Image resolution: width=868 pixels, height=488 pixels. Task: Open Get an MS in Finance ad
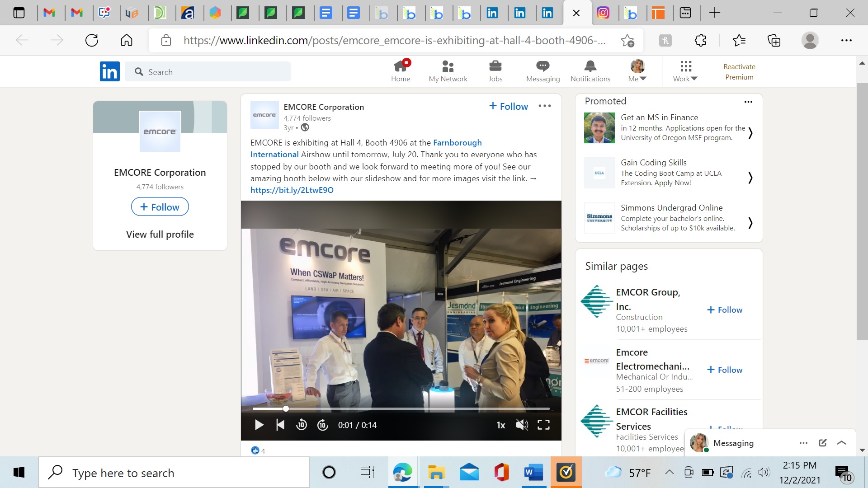[x=659, y=117]
